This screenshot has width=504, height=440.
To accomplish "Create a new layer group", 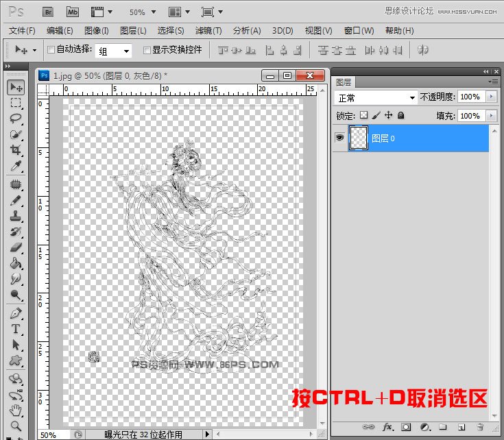I will [x=443, y=427].
